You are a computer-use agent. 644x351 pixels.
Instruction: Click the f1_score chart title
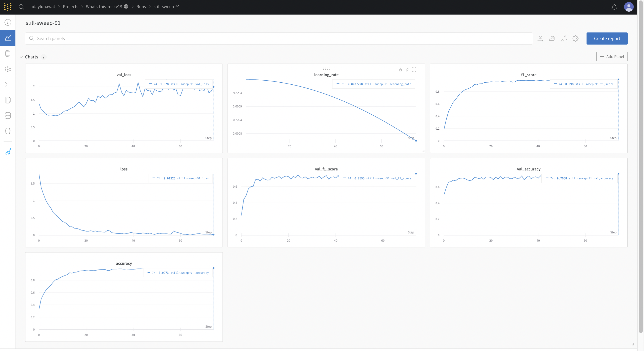[x=528, y=75]
